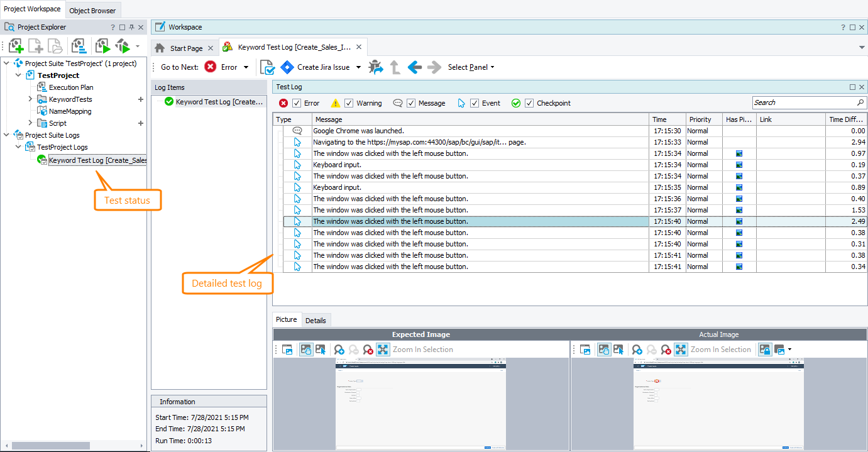Click the bug icon in the log toolbar

(375, 67)
